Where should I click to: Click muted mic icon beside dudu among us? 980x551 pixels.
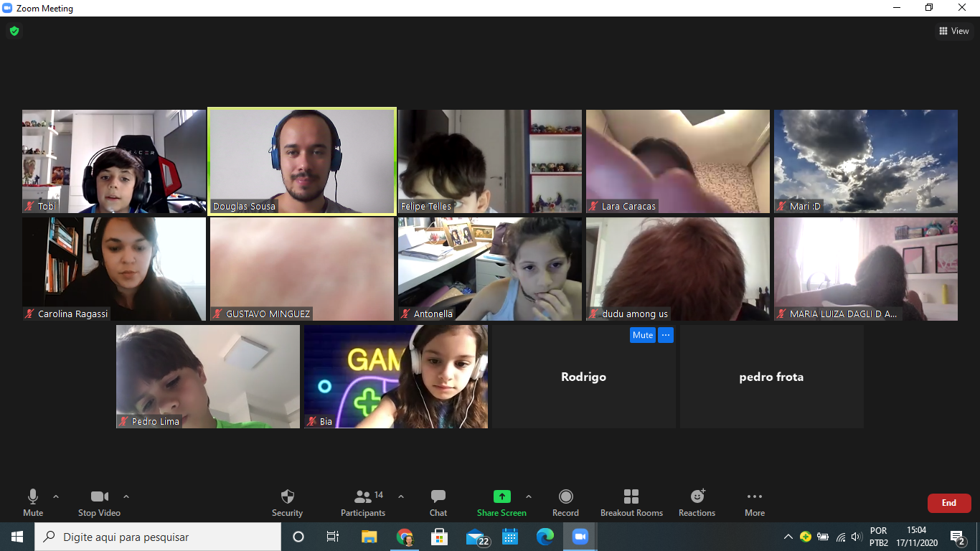click(594, 314)
